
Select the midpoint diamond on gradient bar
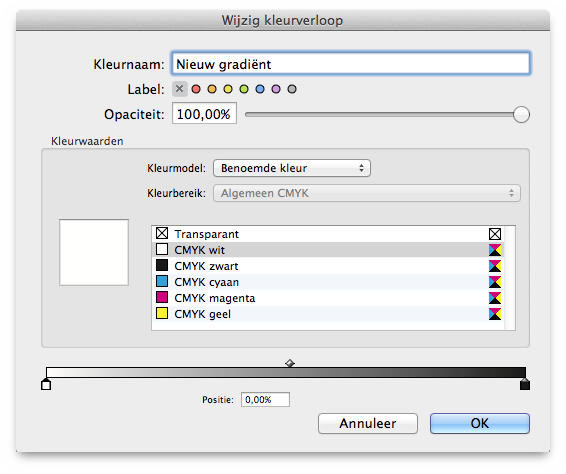pyautogui.click(x=290, y=363)
